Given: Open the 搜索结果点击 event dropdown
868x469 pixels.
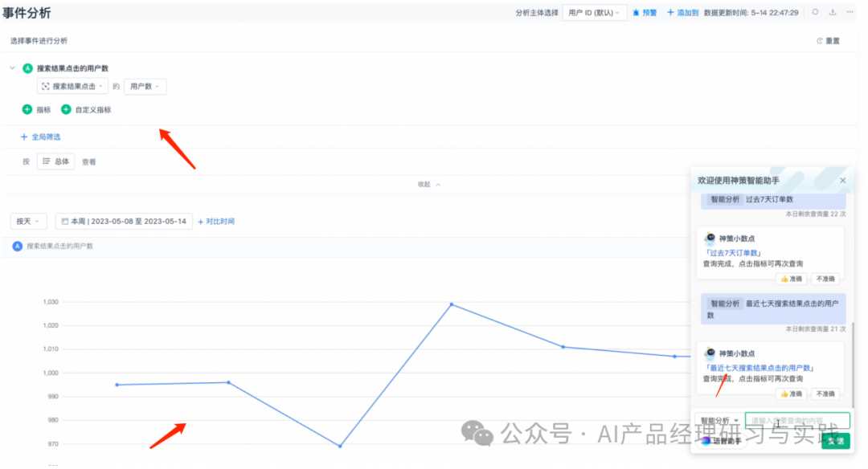Looking at the screenshot, I should click(72, 87).
